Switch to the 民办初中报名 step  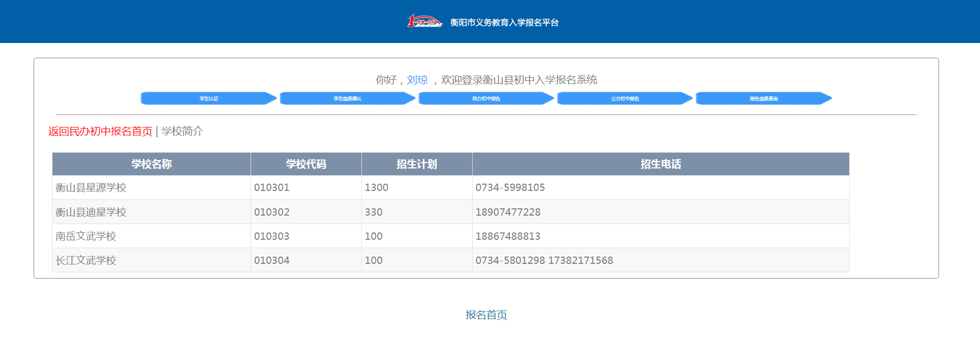coord(486,99)
